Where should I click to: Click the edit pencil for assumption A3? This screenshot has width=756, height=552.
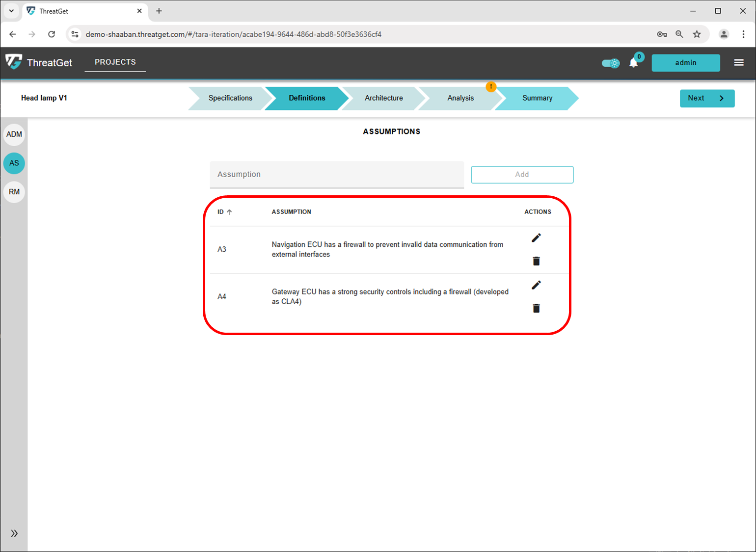pos(536,238)
